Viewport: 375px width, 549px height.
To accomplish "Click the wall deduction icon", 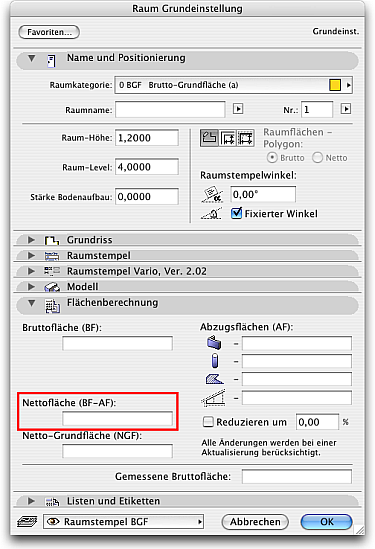I will 214,343.
